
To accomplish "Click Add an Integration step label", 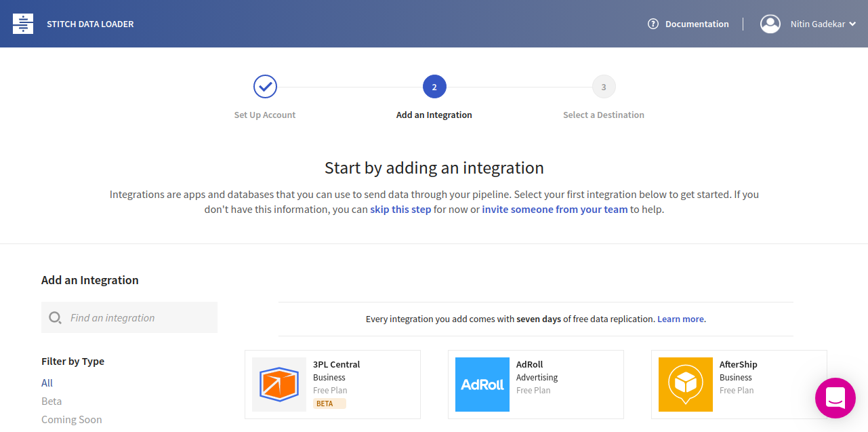I will pos(434,115).
